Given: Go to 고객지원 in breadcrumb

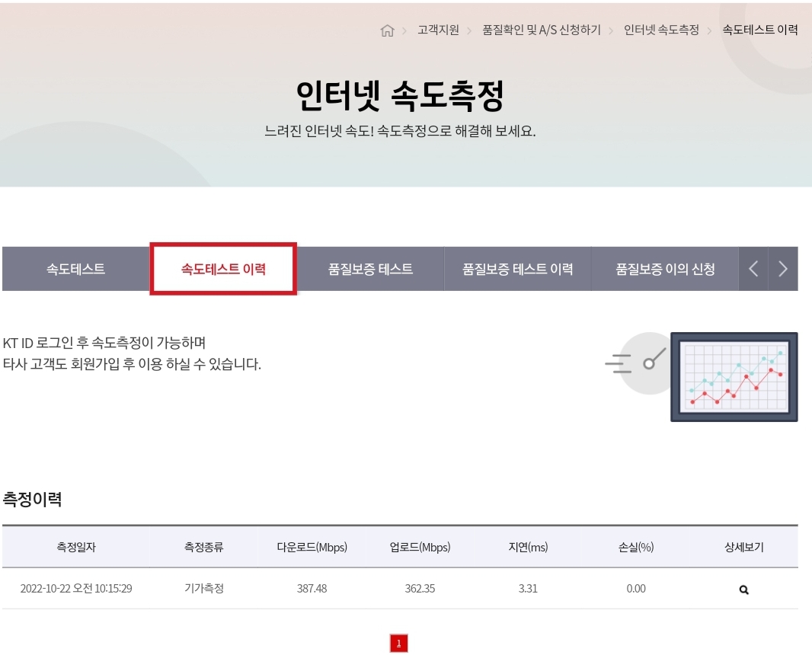Looking at the screenshot, I should (x=438, y=30).
